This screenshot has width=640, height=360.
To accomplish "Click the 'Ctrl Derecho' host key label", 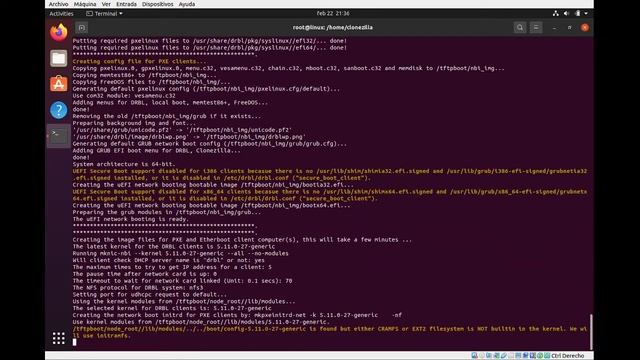I will pyautogui.click(x=567, y=356).
